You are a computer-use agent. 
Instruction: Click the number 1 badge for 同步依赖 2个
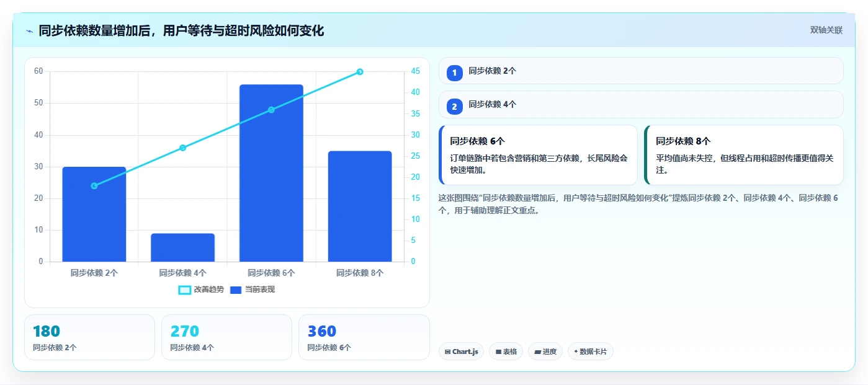tap(454, 73)
